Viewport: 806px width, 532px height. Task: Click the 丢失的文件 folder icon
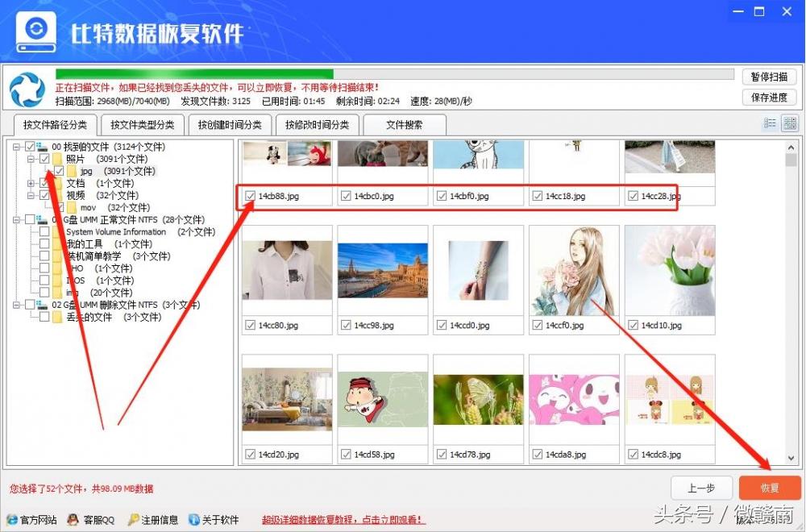[57, 318]
